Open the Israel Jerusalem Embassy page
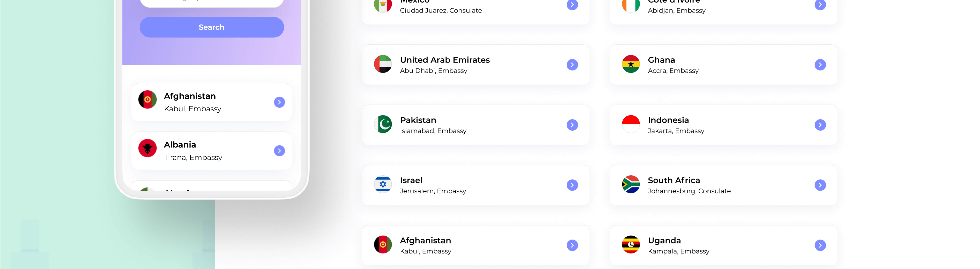 (x=572, y=185)
